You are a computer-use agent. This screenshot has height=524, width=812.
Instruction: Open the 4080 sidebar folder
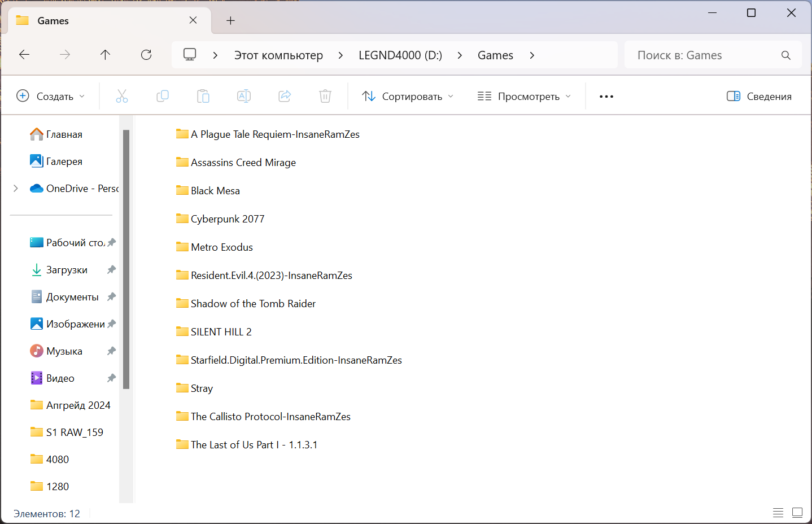[50, 460]
